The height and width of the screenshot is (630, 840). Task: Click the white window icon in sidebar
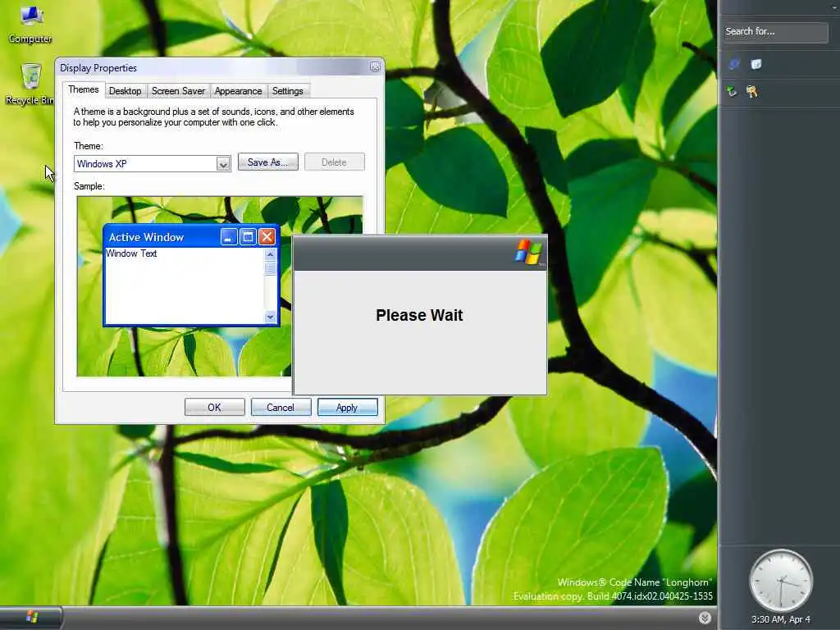tap(756, 64)
